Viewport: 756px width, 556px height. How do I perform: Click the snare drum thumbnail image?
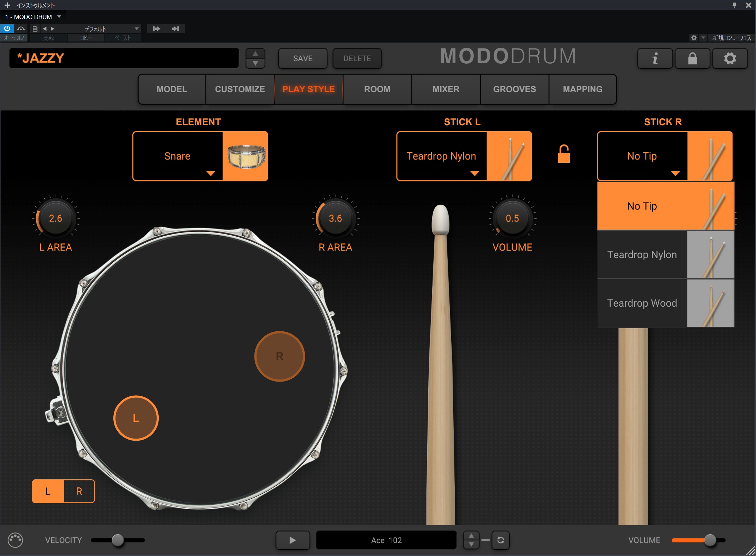pyautogui.click(x=245, y=156)
